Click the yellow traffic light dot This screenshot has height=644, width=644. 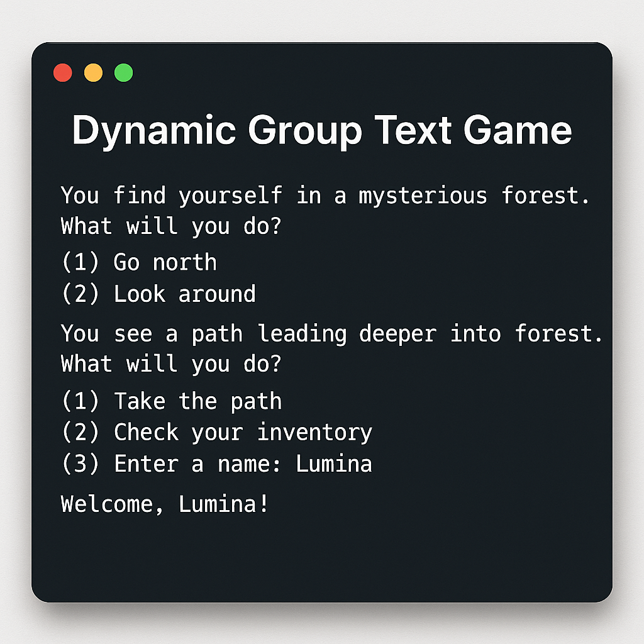tap(93, 72)
